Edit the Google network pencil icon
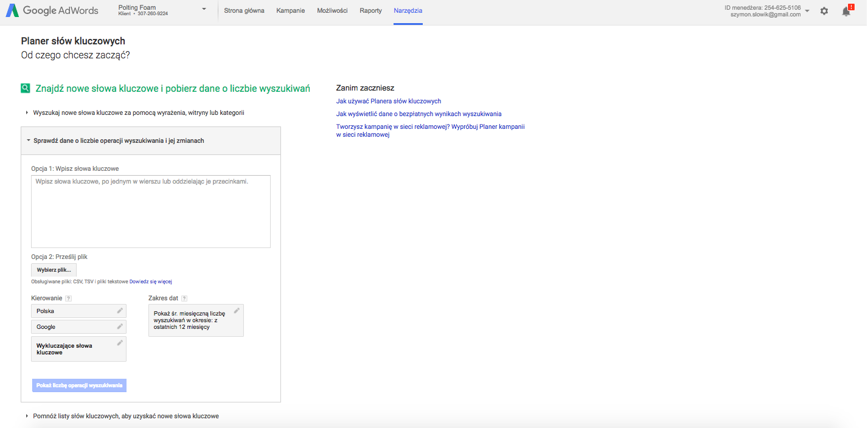 pyautogui.click(x=120, y=326)
